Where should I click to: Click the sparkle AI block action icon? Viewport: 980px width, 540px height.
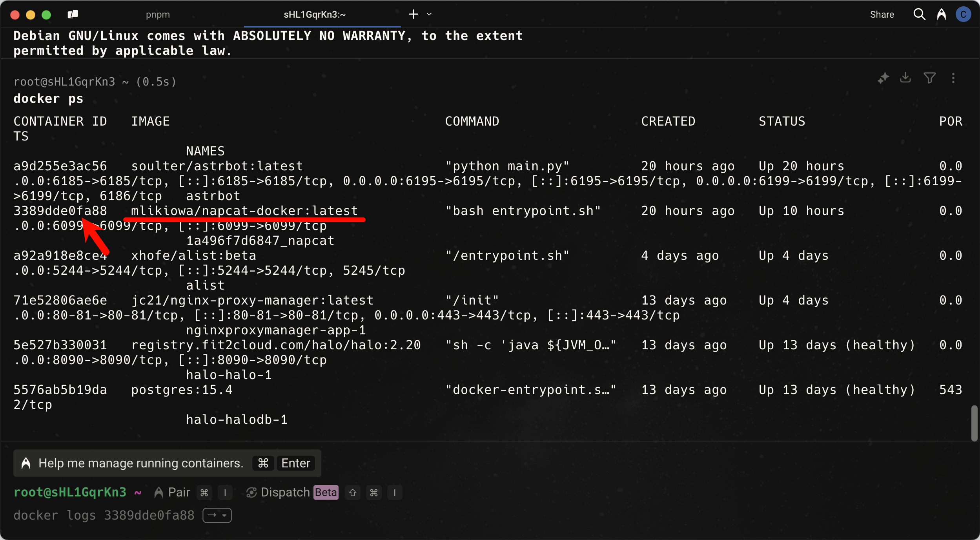[883, 78]
